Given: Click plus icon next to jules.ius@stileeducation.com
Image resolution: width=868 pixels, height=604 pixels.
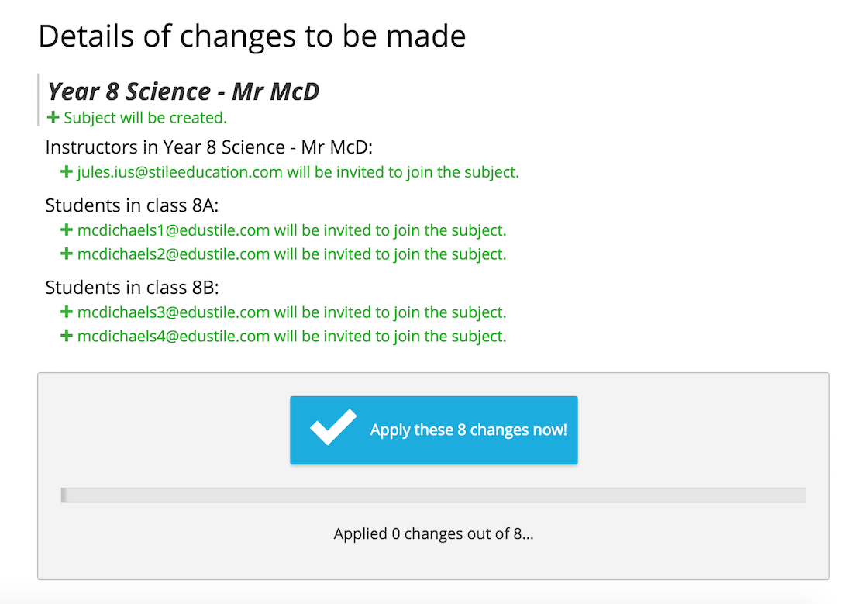Looking at the screenshot, I should click(x=67, y=172).
